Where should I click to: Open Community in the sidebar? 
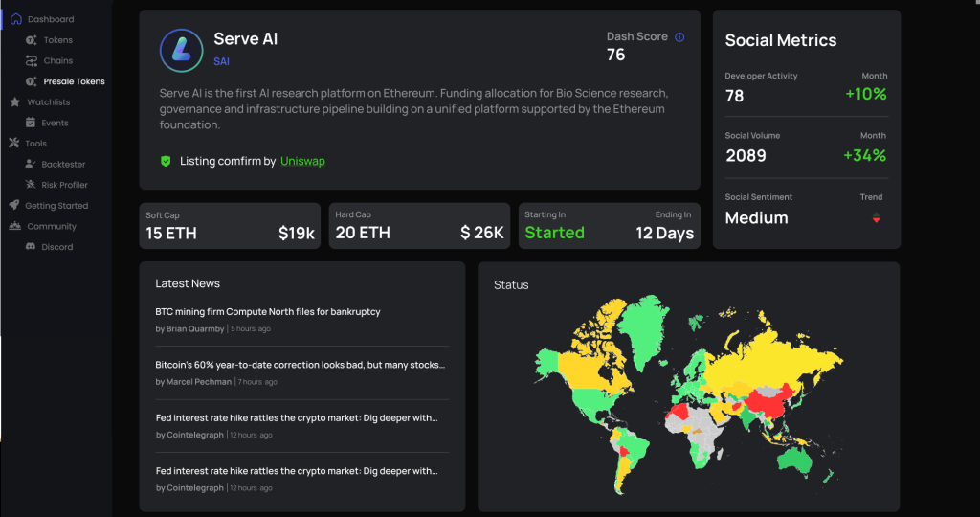[52, 226]
